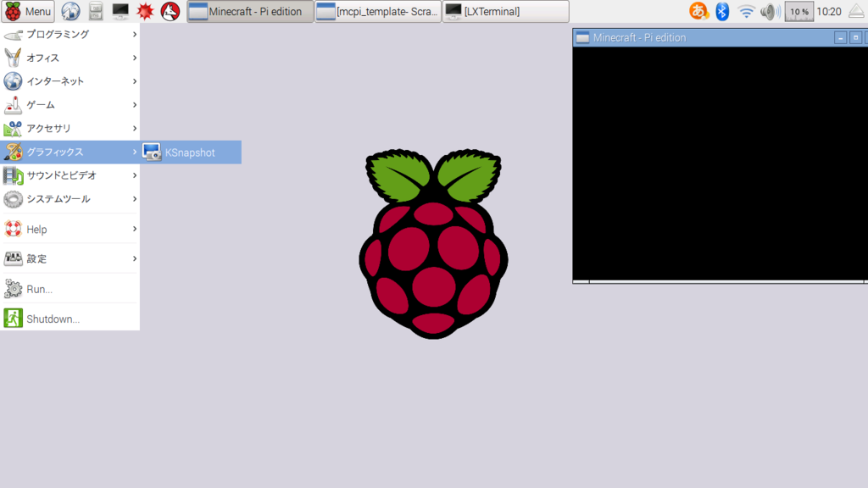This screenshot has height=488, width=868.
Task: Click the eject icon in the panel
Action: 856,11
